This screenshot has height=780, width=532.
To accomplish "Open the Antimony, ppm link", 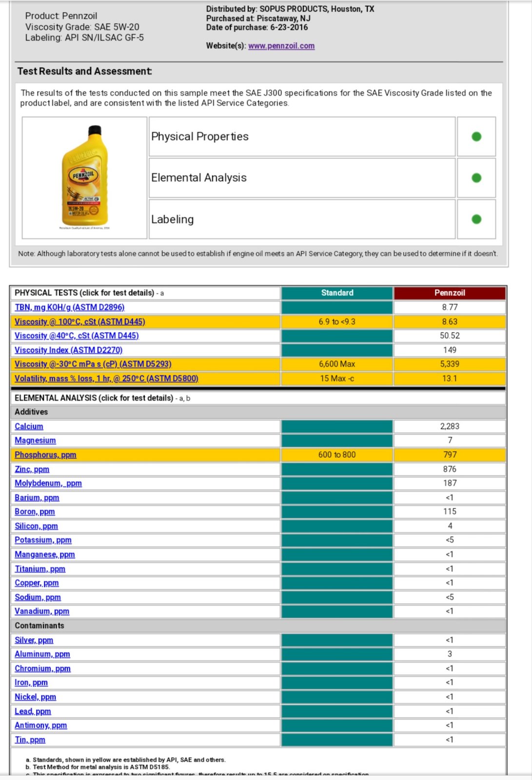I will (40, 726).
